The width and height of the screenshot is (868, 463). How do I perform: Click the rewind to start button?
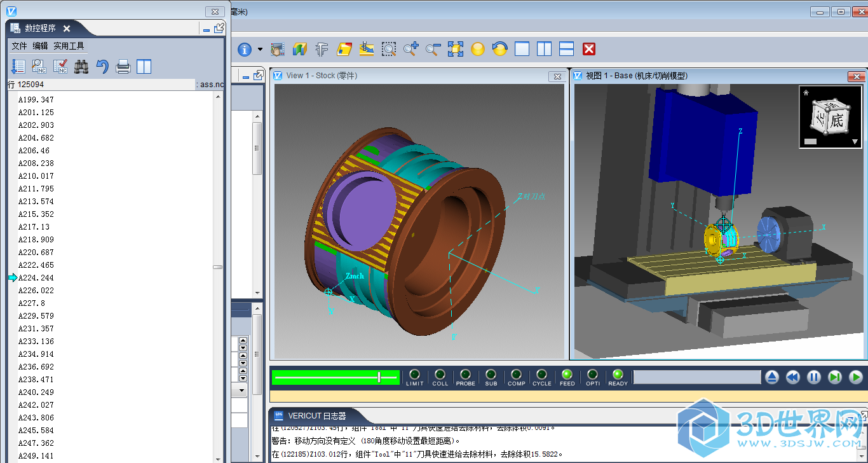(792, 377)
